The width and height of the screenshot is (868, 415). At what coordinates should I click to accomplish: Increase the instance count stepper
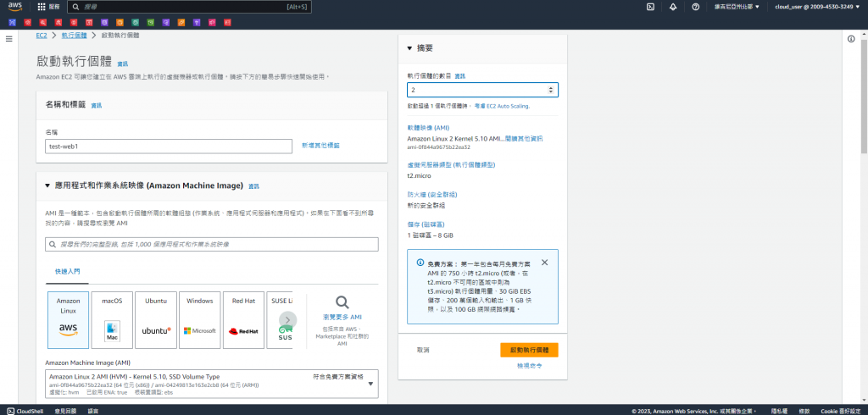point(550,88)
